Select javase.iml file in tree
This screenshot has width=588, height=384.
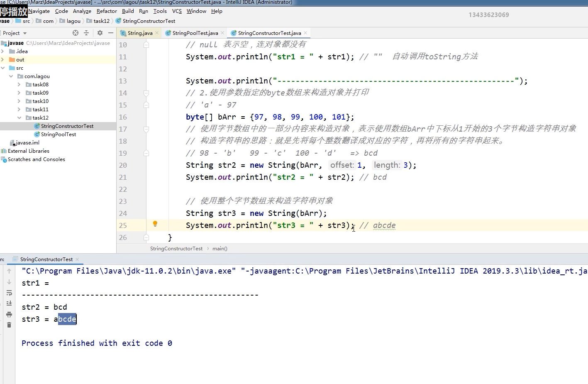[x=27, y=143]
